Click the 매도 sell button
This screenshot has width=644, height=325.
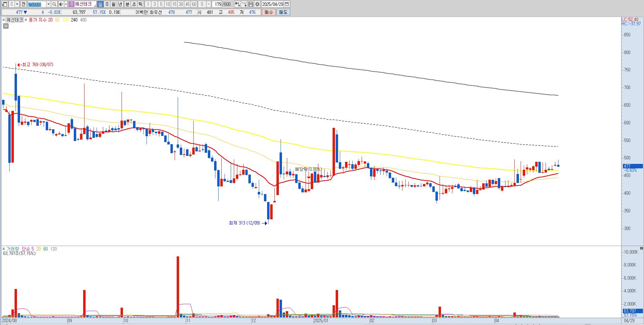pyautogui.click(x=283, y=12)
